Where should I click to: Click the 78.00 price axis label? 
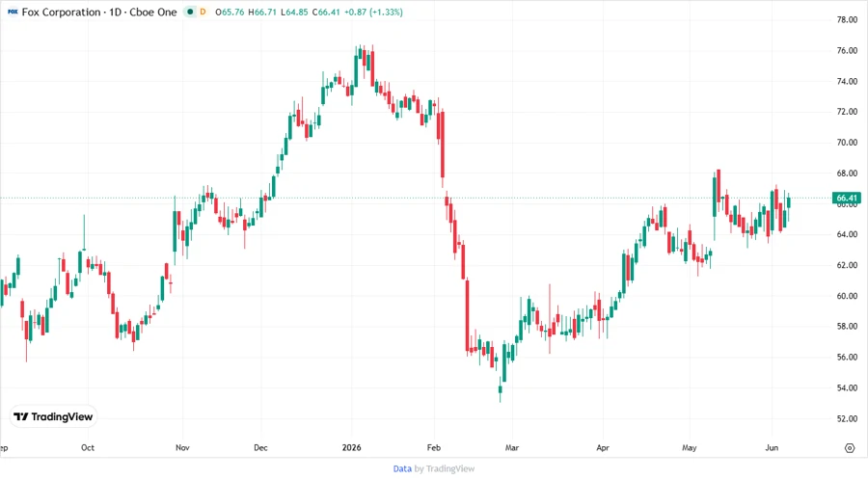(x=847, y=19)
